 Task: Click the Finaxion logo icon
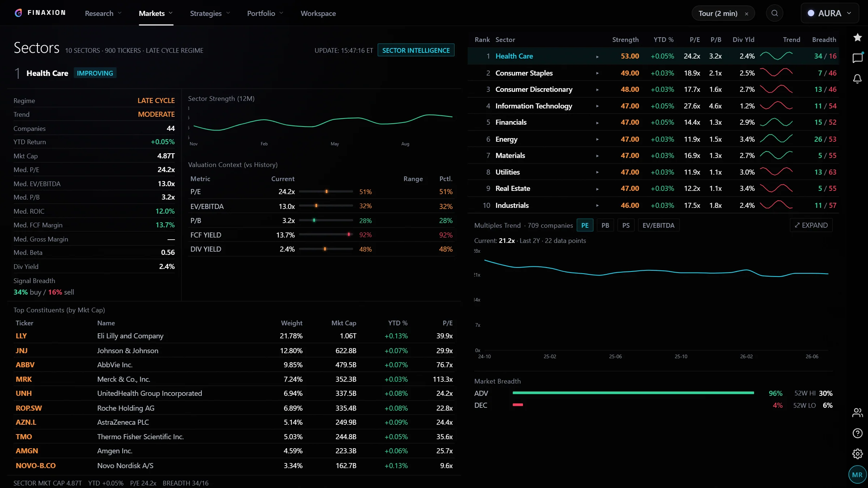coord(18,13)
